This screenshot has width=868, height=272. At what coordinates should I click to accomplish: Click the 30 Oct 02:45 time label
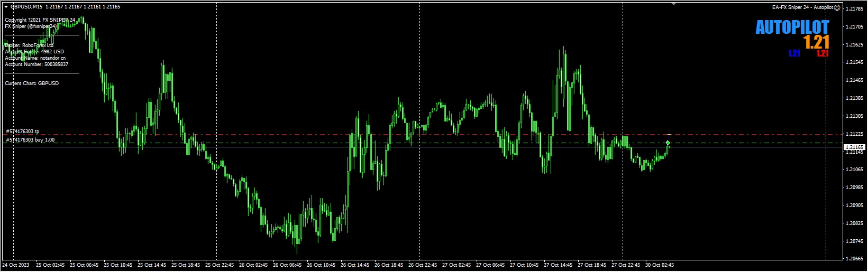tap(660, 265)
